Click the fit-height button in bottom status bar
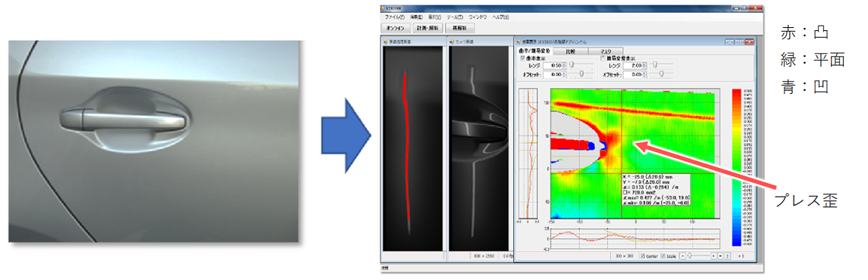The height and width of the screenshot is (280, 868). point(728,256)
